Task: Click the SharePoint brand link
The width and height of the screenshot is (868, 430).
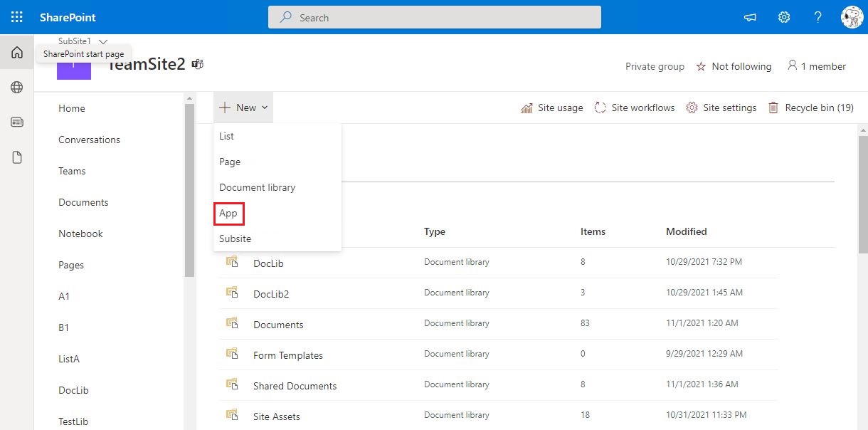Action: tap(68, 17)
